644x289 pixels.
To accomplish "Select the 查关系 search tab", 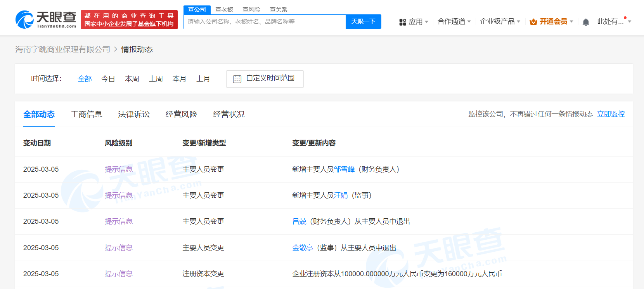I will coord(279,10).
